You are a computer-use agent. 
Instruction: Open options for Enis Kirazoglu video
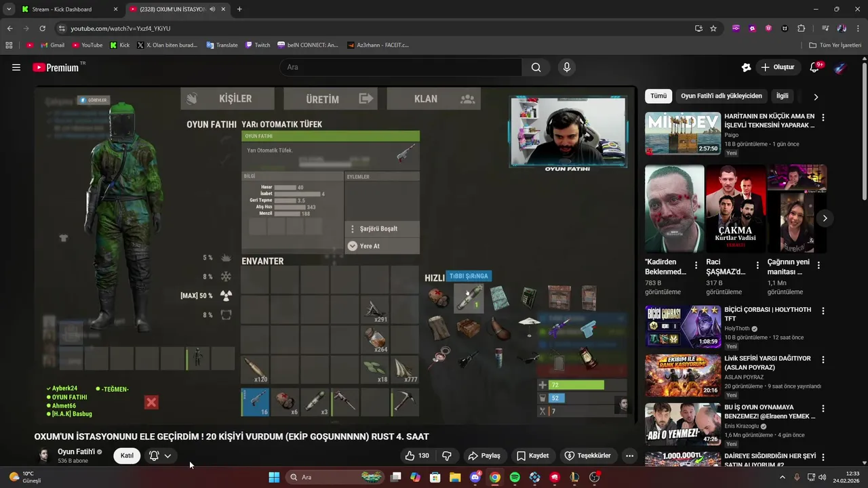click(823, 409)
